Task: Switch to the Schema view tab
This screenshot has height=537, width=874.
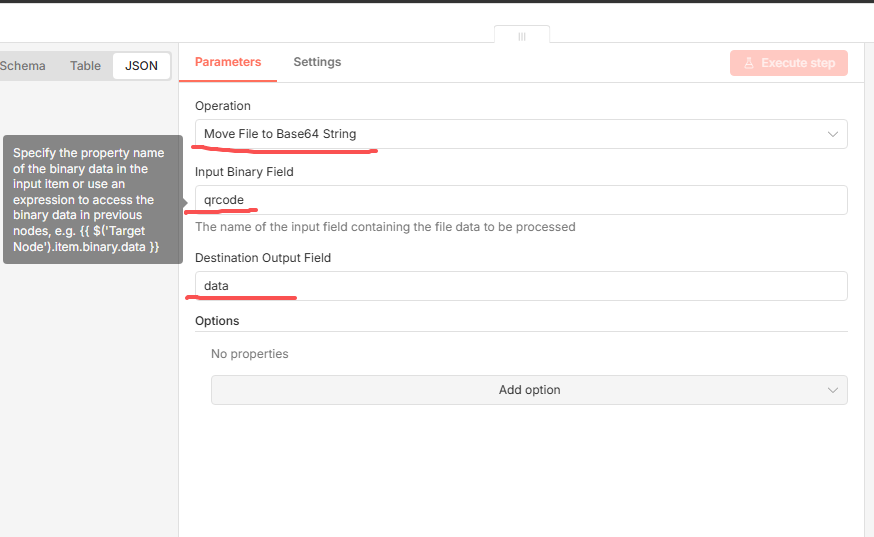Action: pos(22,66)
